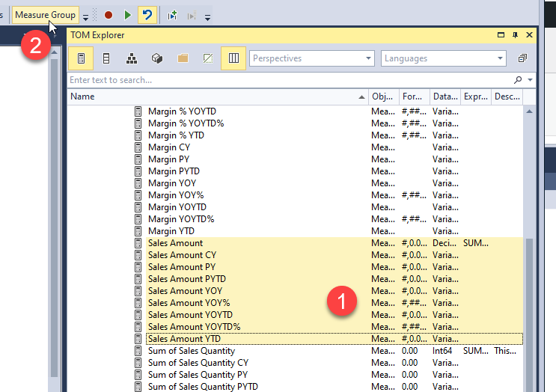This screenshot has height=392, width=556.
Task: Toggle the show hierarchies filter icon
Action: (x=131, y=58)
